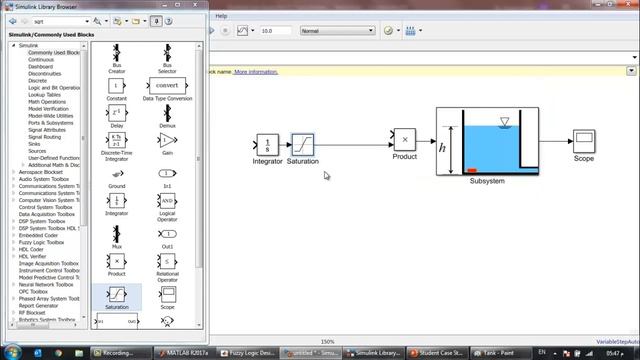This screenshot has height=360, width=640.
Task: Select the tank Subsystem block on canvas
Action: coord(487,142)
